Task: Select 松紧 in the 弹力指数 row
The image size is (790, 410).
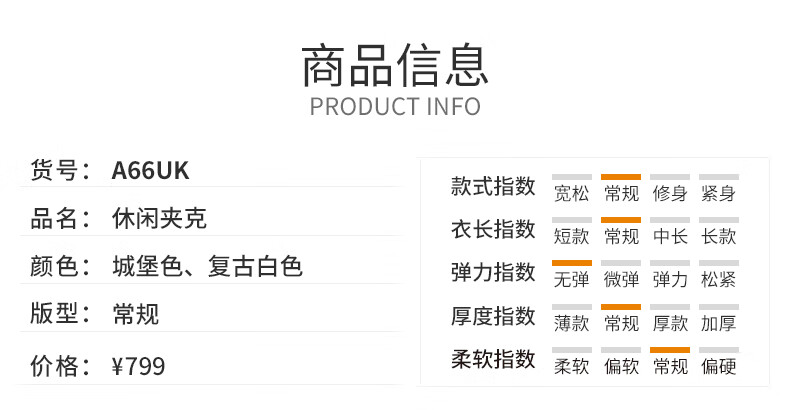Action: point(718,280)
